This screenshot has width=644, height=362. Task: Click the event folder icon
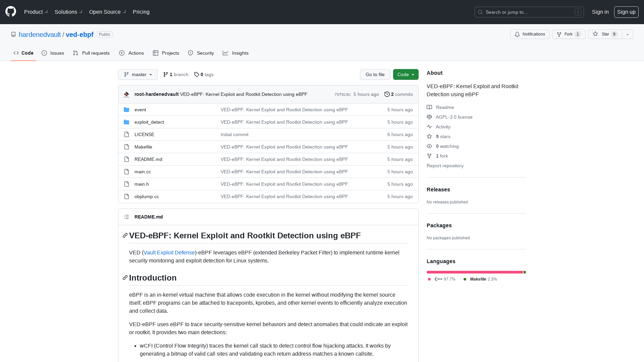[x=126, y=110]
